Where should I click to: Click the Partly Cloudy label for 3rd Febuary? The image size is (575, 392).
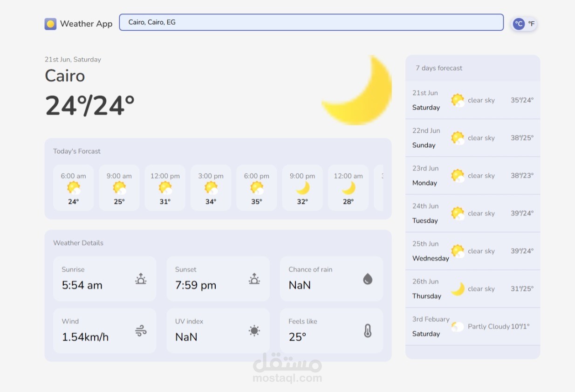click(x=489, y=327)
